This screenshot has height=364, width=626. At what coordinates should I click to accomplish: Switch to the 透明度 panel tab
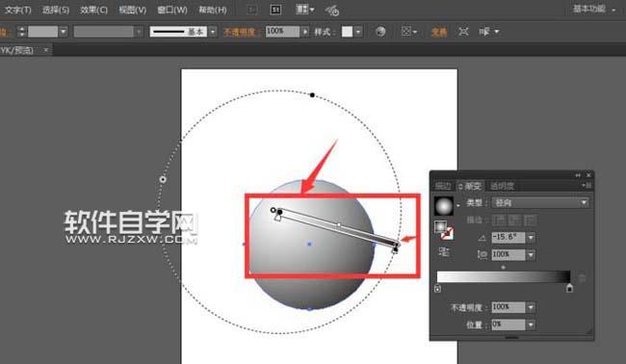tap(502, 186)
